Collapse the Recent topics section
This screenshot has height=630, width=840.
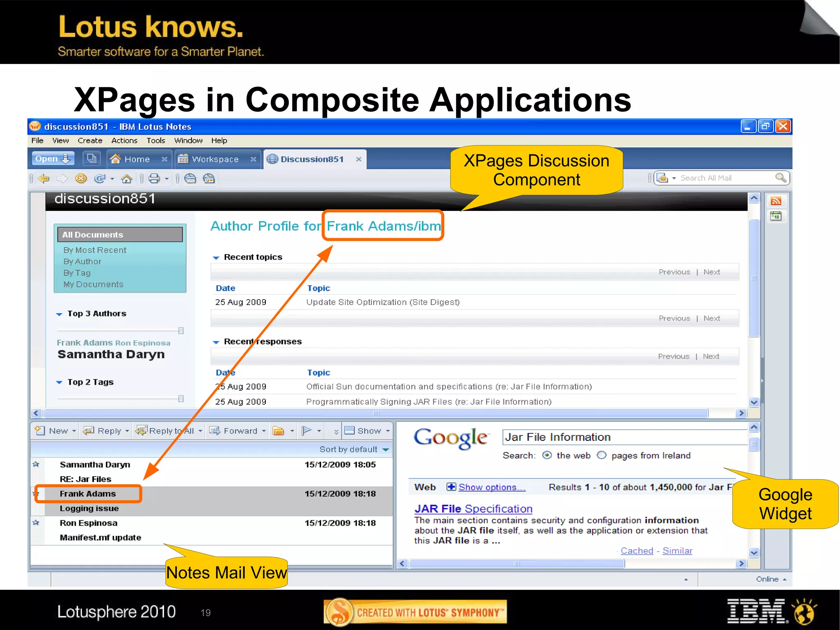(x=216, y=258)
